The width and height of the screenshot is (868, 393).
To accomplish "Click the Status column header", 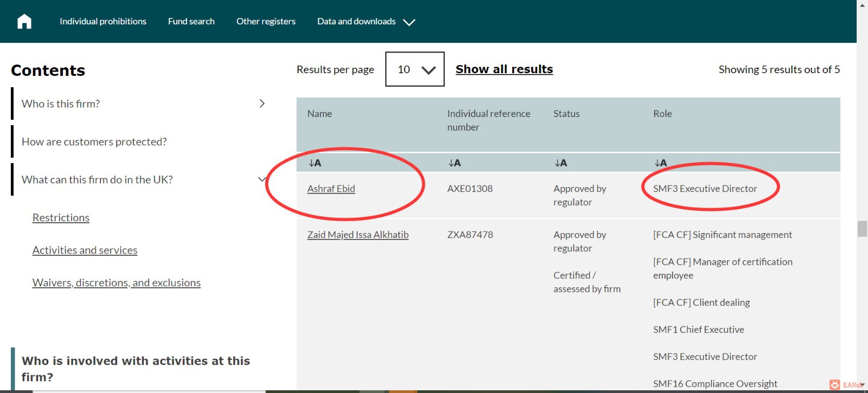I will pyautogui.click(x=566, y=114).
